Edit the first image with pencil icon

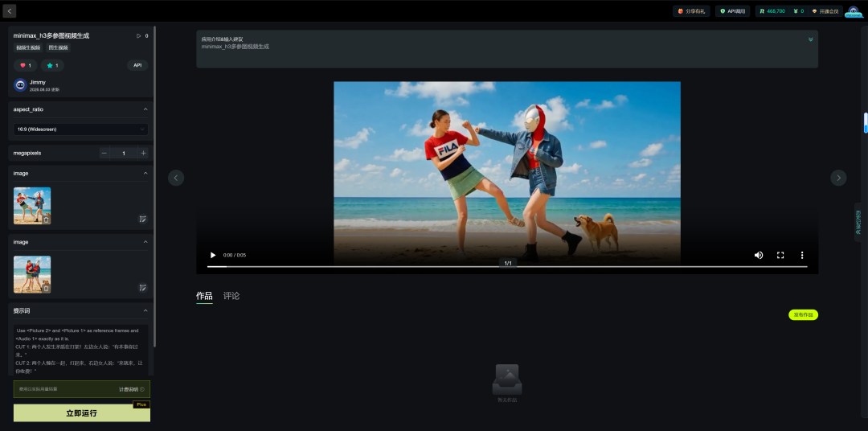(143, 219)
